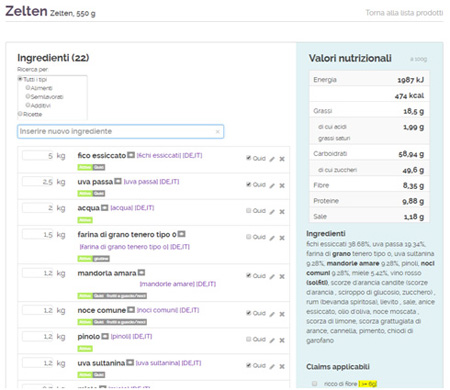Open info icon next to acqua
The width and height of the screenshot is (450, 390).
[x=105, y=208]
